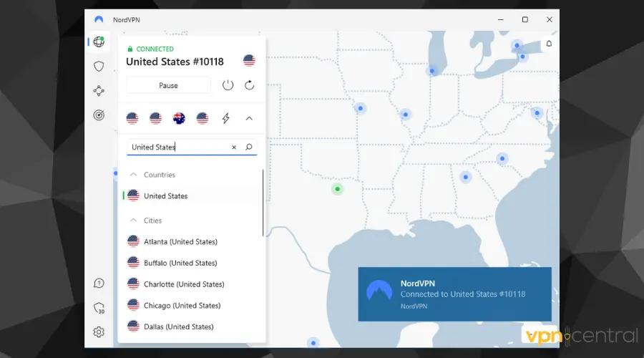
Task: Collapse the Cities section
Action: [x=133, y=221]
